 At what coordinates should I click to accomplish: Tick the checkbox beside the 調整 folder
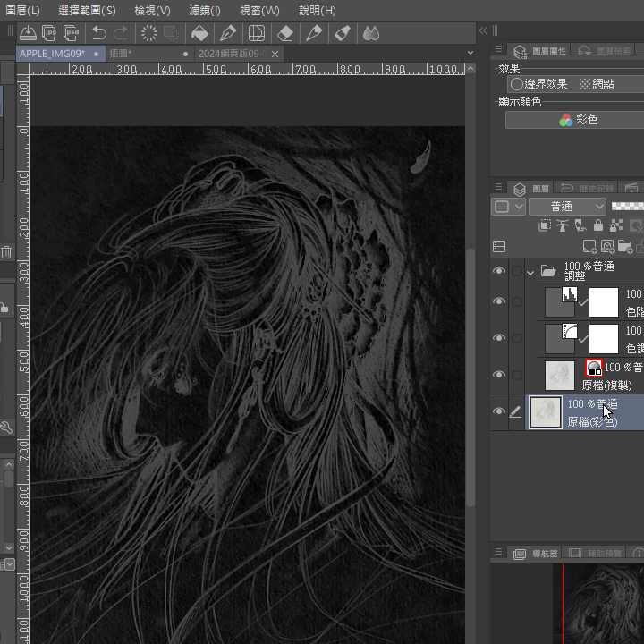tap(516, 271)
